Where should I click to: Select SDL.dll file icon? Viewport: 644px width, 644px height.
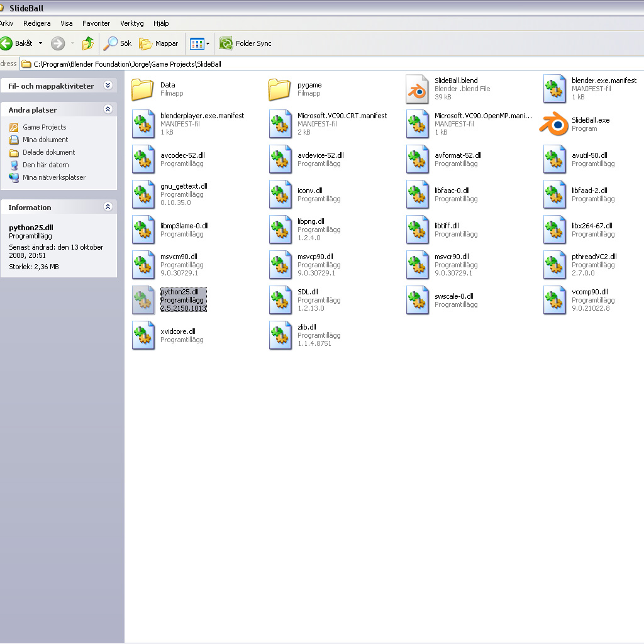[x=280, y=300]
